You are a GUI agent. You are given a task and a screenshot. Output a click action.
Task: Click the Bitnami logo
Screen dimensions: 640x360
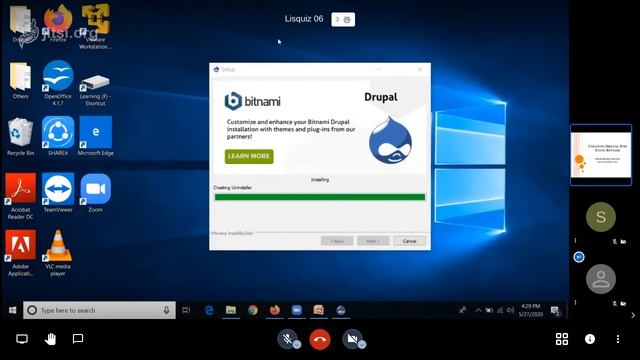click(252, 101)
